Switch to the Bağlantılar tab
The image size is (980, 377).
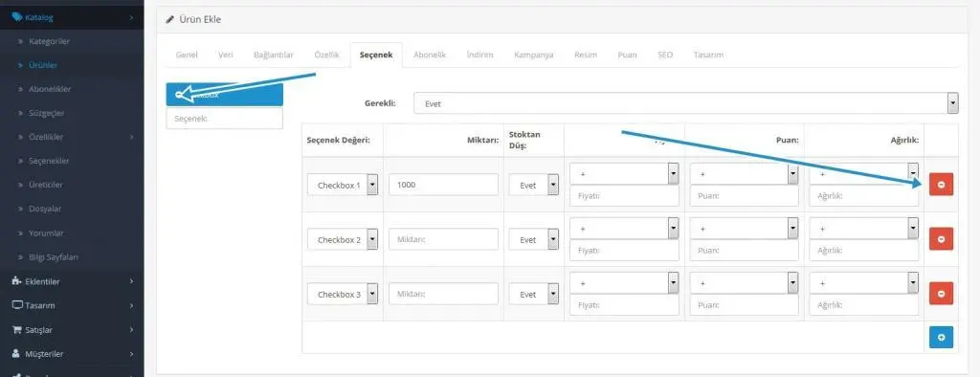click(273, 55)
